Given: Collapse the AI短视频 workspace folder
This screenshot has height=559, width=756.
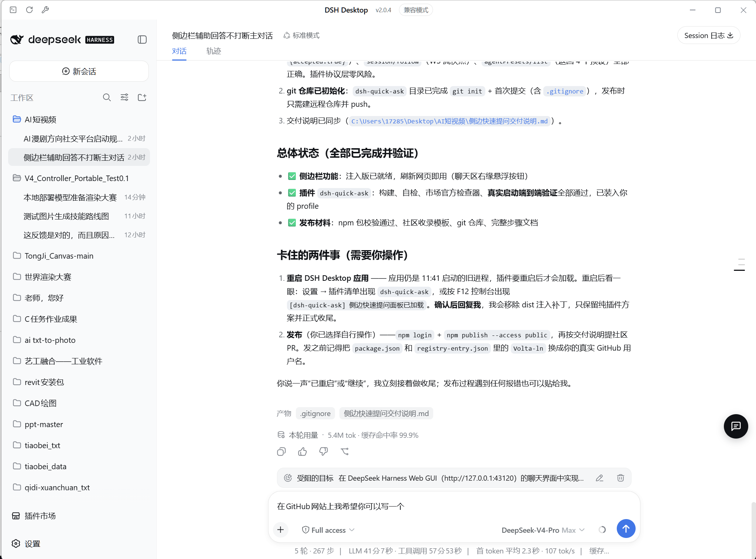Looking at the screenshot, I should click(x=79, y=119).
